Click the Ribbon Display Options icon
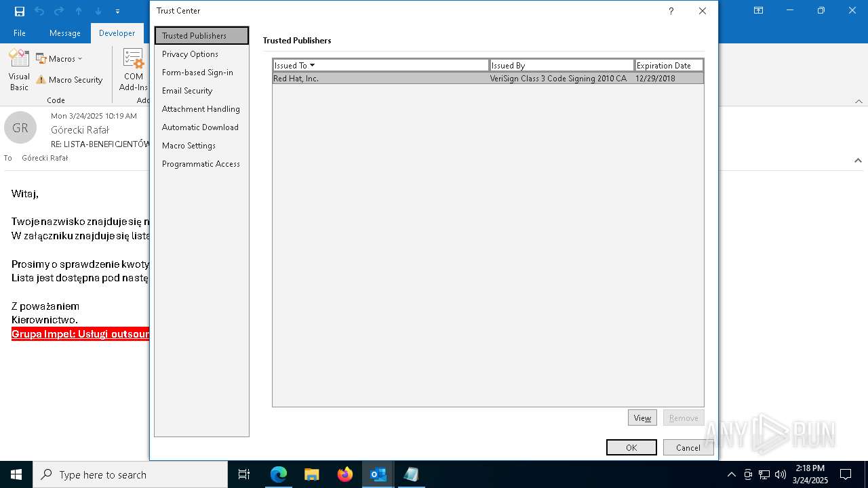The height and width of the screenshot is (488, 868). point(758,11)
